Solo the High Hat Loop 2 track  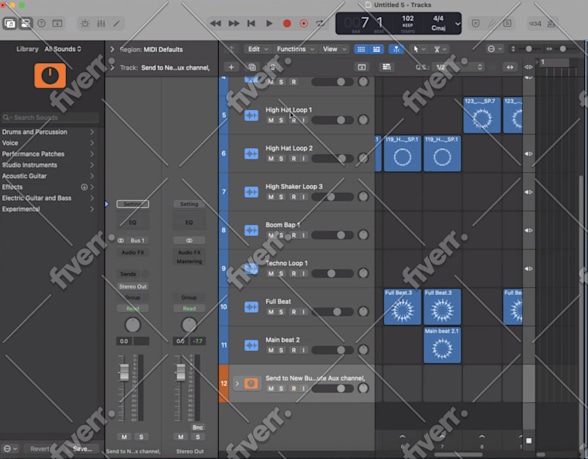281,159
